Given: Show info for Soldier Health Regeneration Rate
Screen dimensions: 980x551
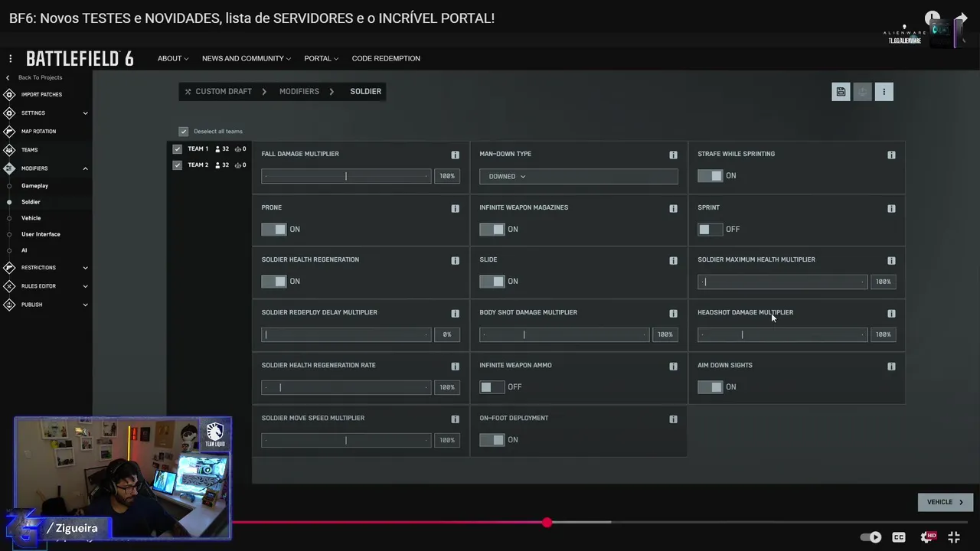Looking at the screenshot, I should click(455, 366).
